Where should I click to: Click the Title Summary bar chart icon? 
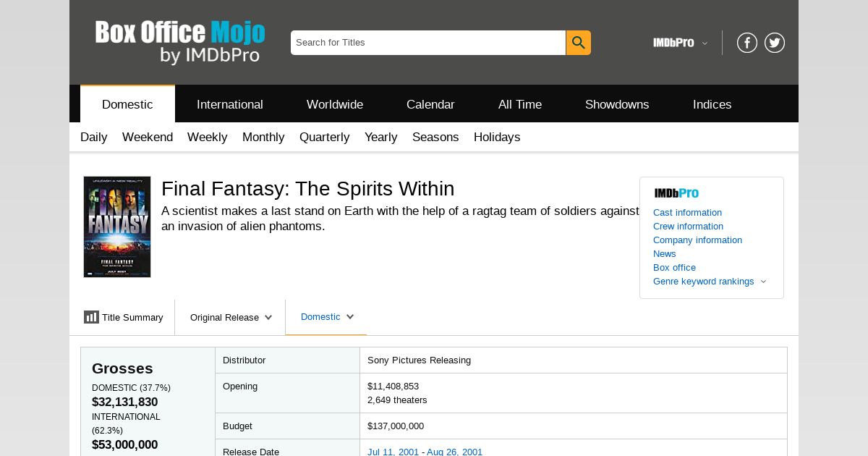[x=91, y=317]
